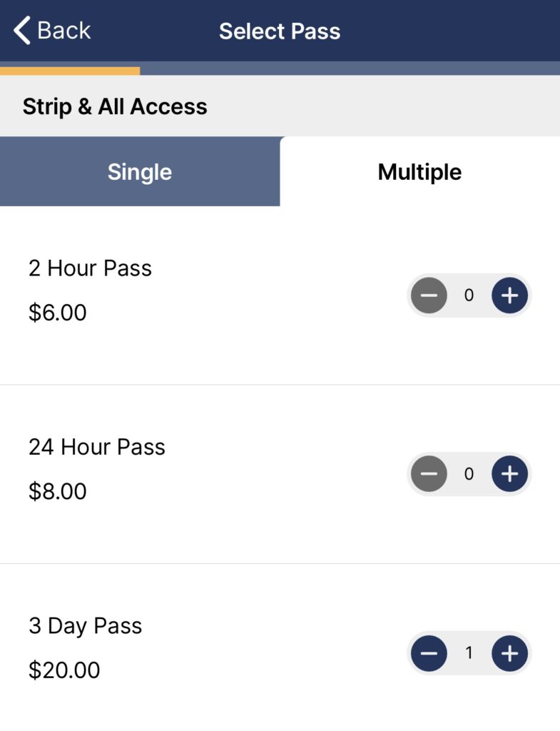
Task: Click the orange step progress bar
Action: click(70, 71)
